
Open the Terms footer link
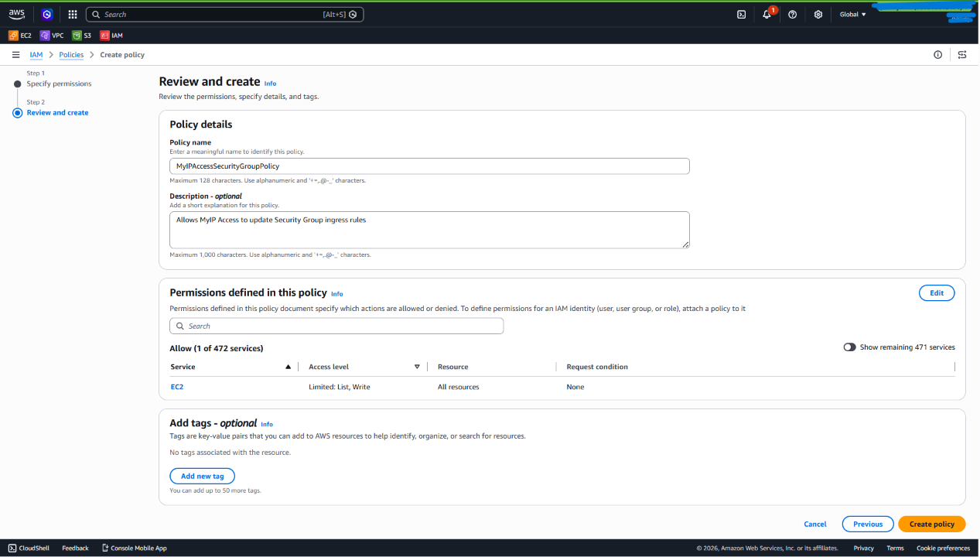point(895,548)
